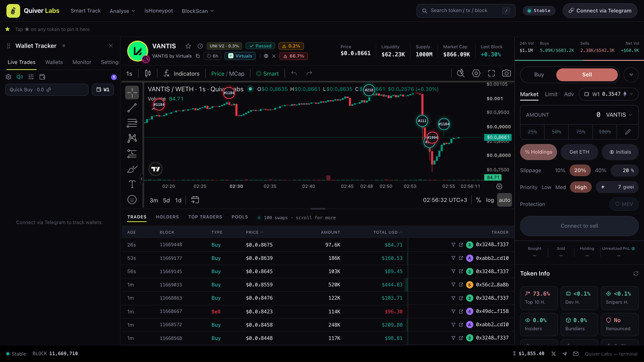Switch to the Limit order tab

point(551,94)
